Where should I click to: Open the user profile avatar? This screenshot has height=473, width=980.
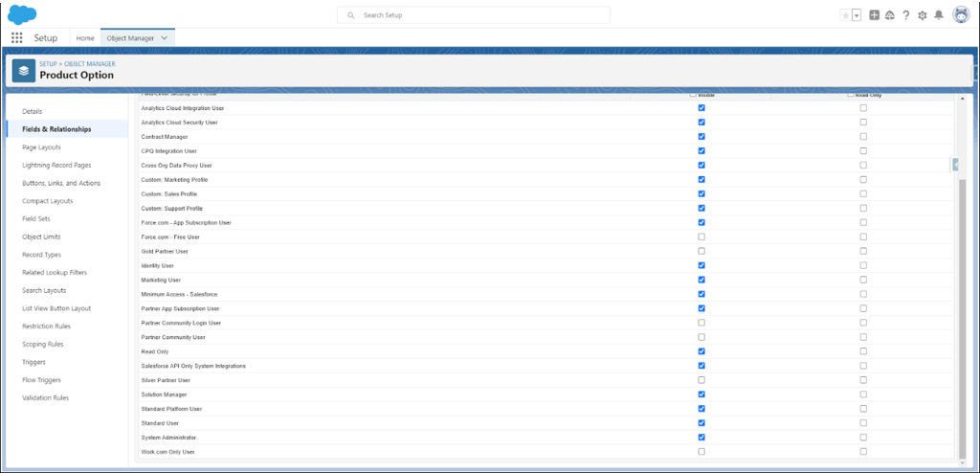[x=961, y=15]
